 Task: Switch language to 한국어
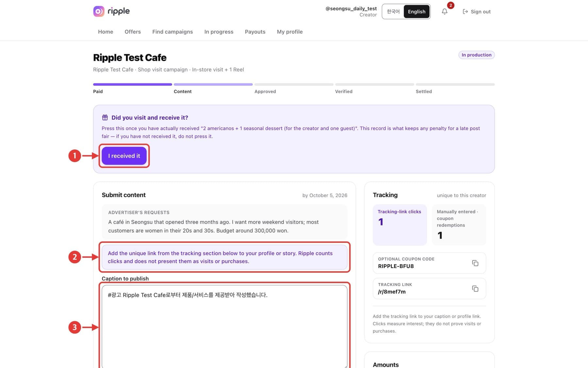393,11
